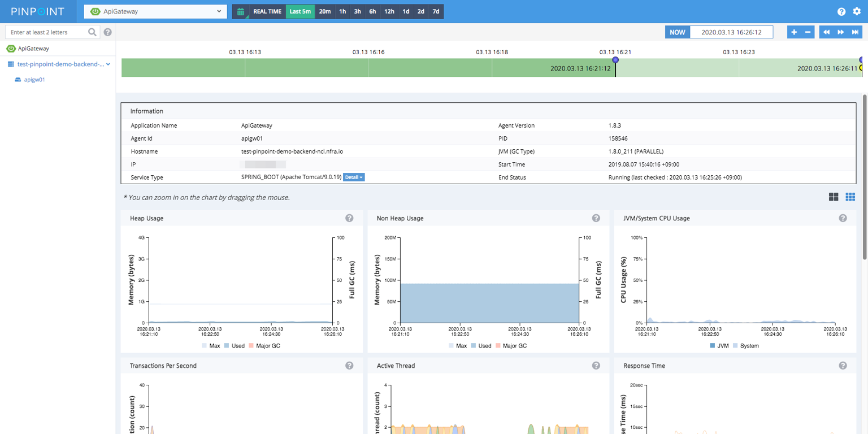868x434 pixels.
Task: Jump to latest with skip-forward icon
Action: click(856, 32)
